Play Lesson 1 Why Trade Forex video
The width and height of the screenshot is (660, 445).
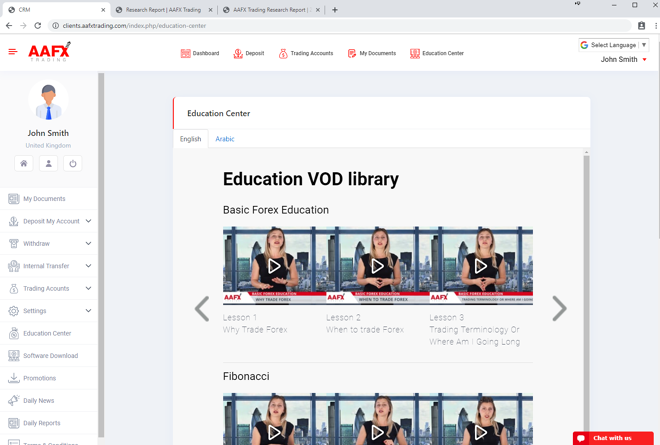pyautogui.click(x=274, y=266)
